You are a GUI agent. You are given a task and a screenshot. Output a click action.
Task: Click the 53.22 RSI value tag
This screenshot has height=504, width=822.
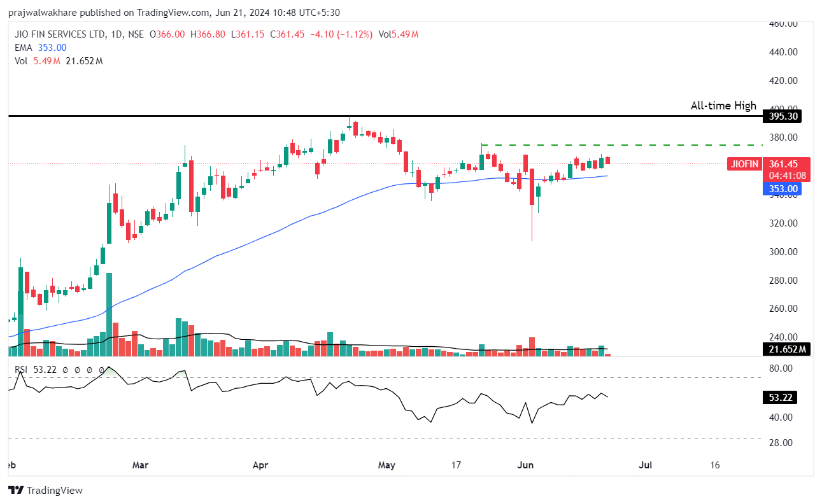click(779, 398)
